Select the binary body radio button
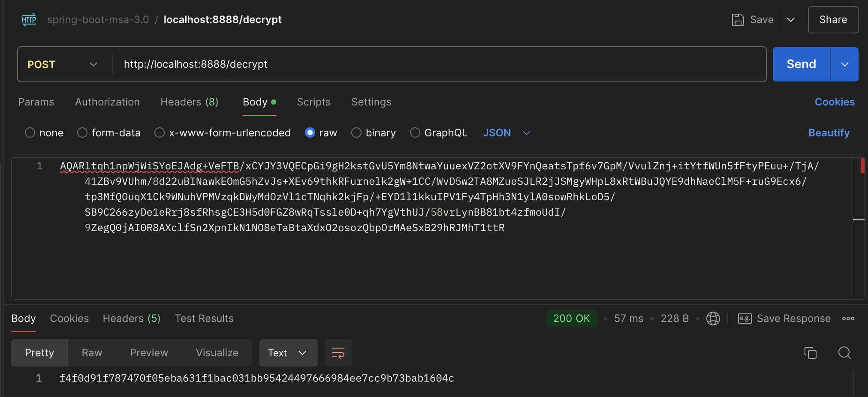Image resolution: width=868 pixels, height=397 pixels. point(356,133)
